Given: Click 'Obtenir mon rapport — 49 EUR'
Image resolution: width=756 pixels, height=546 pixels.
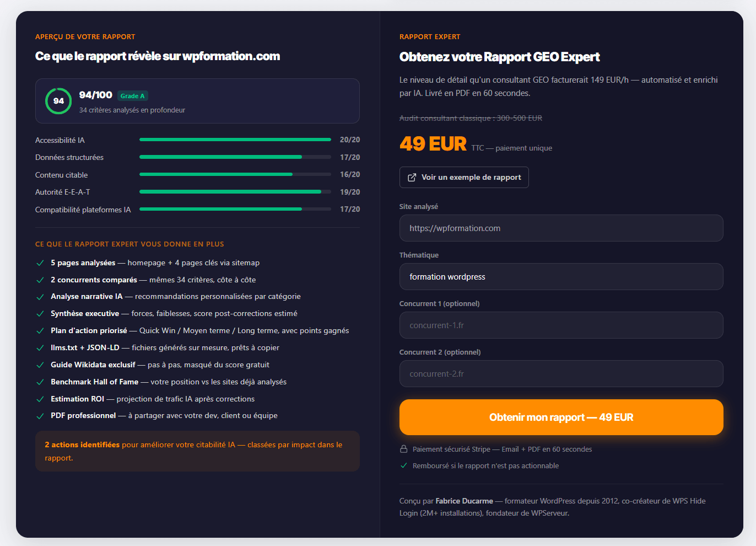Looking at the screenshot, I should (561, 417).
